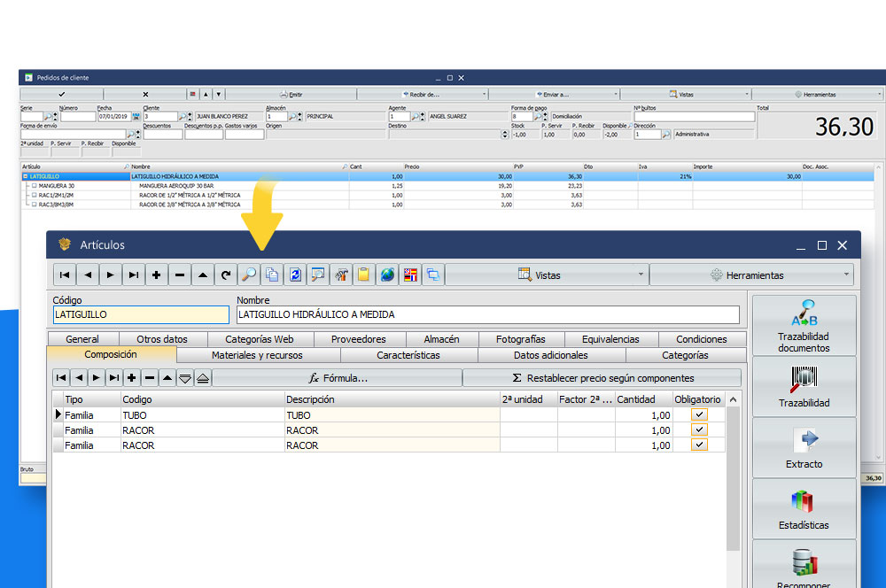This screenshot has width=886, height=588.
Task: Click the globe web icon in toolbar
Action: [387, 275]
